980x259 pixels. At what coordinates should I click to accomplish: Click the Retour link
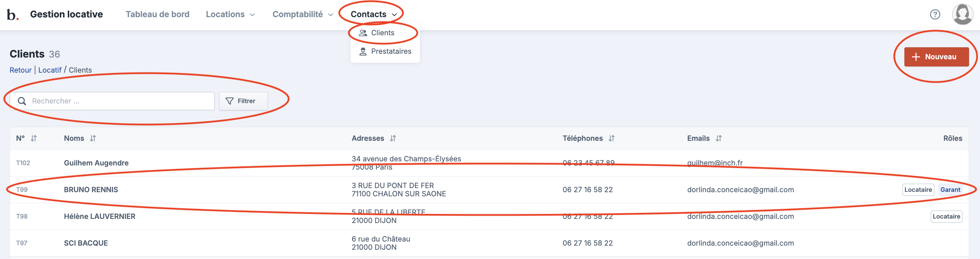point(21,70)
